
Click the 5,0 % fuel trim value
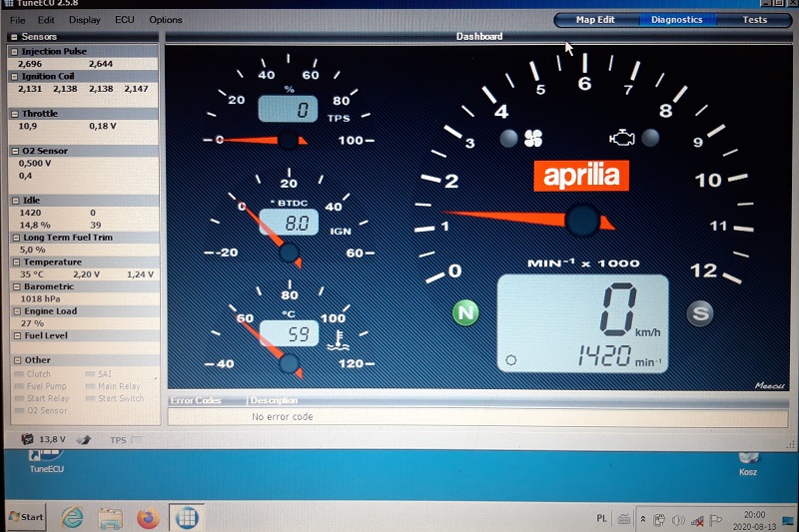pos(33,250)
